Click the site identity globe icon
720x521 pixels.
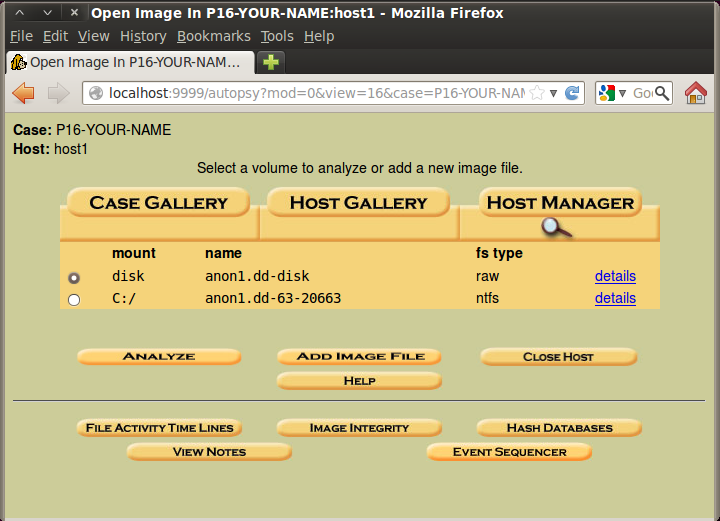click(x=96, y=93)
